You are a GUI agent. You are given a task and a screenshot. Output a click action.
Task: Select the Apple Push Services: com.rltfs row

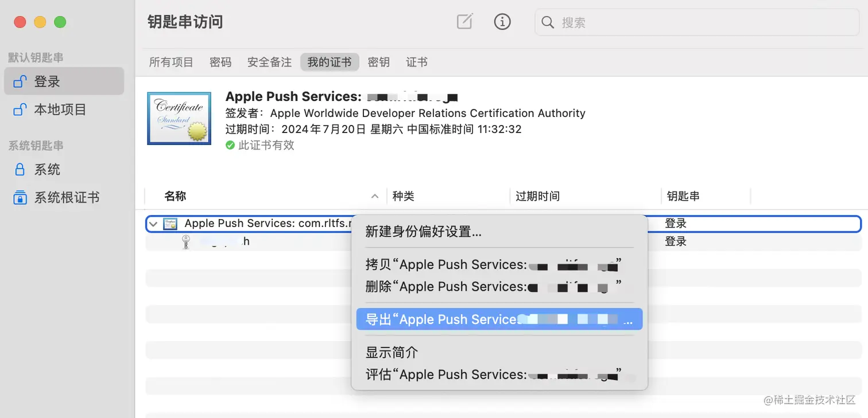pos(503,224)
